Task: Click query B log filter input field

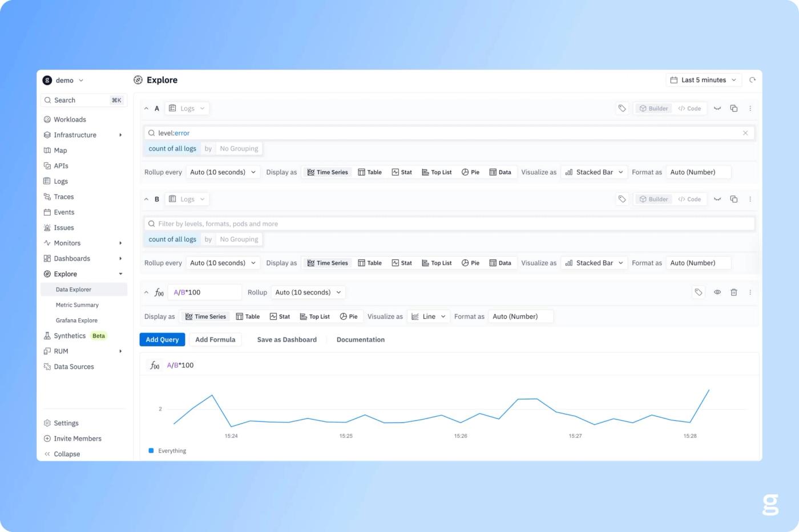Action: tap(449, 224)
